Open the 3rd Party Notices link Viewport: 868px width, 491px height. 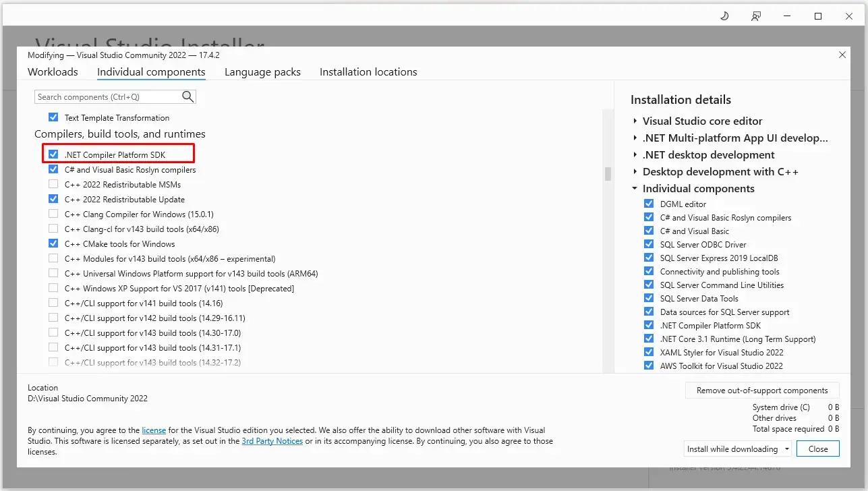(x=272, y=441)
